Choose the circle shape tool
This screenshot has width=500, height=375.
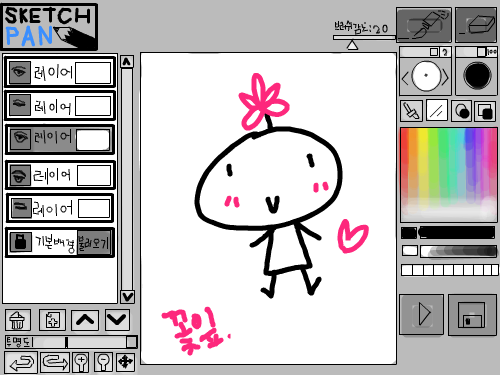point(462,111)
